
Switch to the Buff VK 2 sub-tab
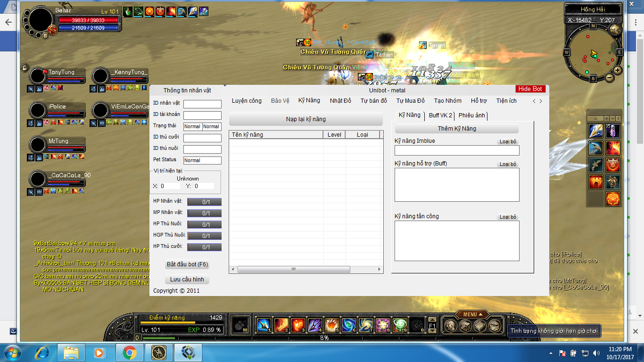click(440, 115)
